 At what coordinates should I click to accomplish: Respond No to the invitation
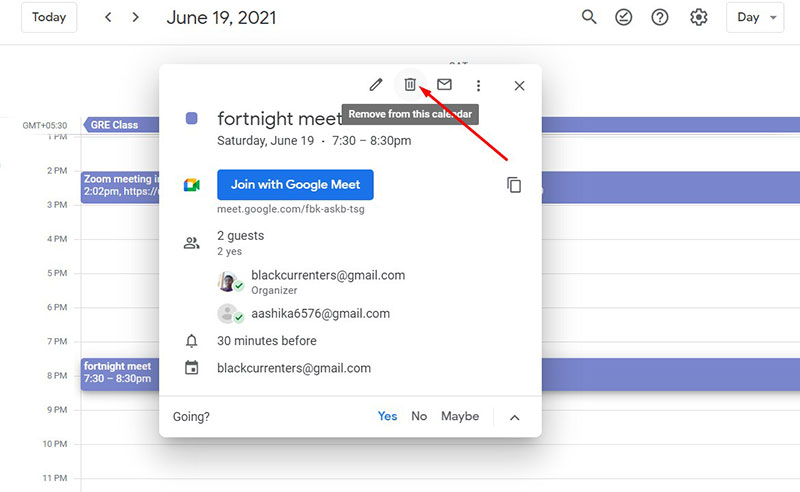[x=419, y=416]
